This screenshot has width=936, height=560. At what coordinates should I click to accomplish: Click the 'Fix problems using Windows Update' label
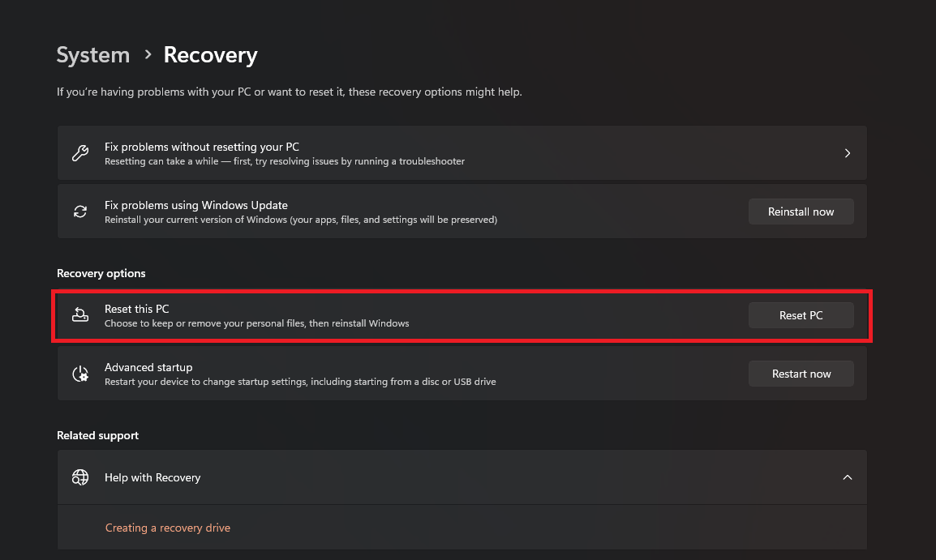[x=196, y=205]
